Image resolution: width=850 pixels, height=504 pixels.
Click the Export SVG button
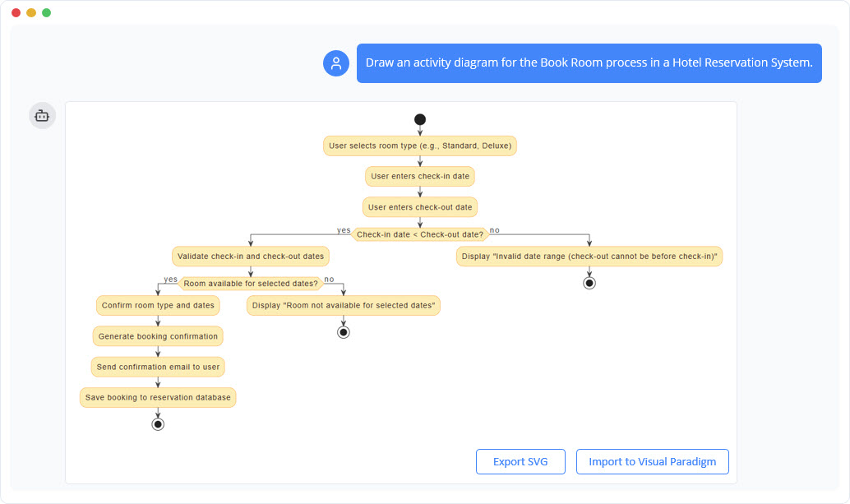(x=520, y=461)
